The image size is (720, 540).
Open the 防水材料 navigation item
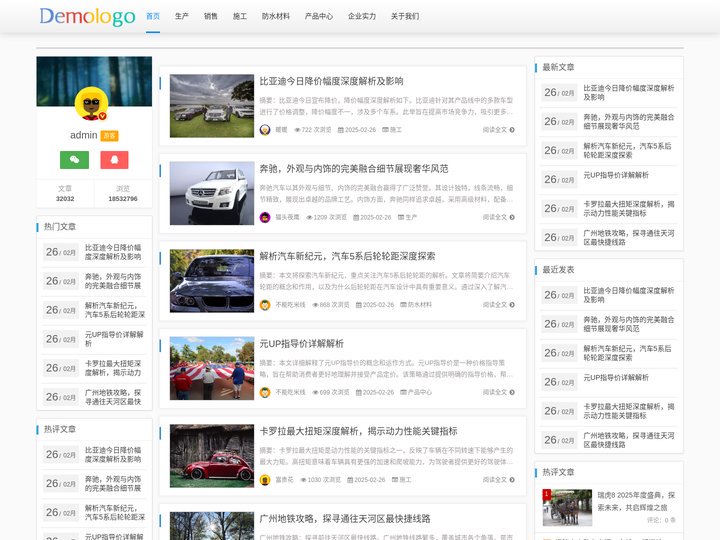coord(276,16)
